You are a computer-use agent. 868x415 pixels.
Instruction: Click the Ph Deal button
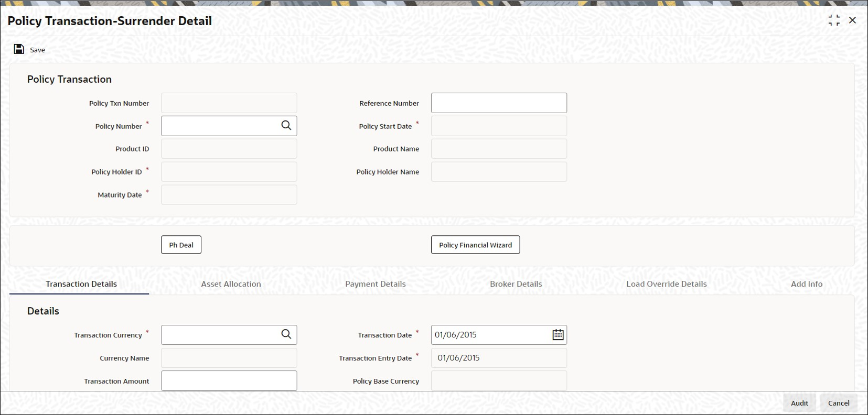(x=181, y=245)
